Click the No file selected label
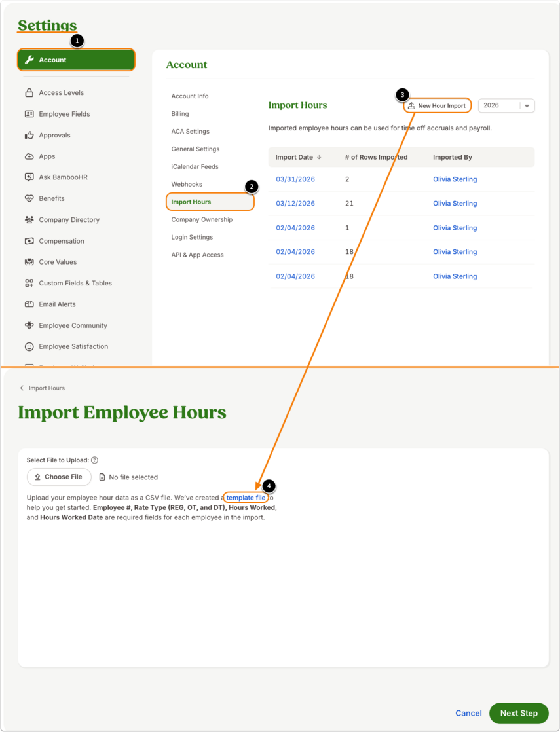 [133, 477]
